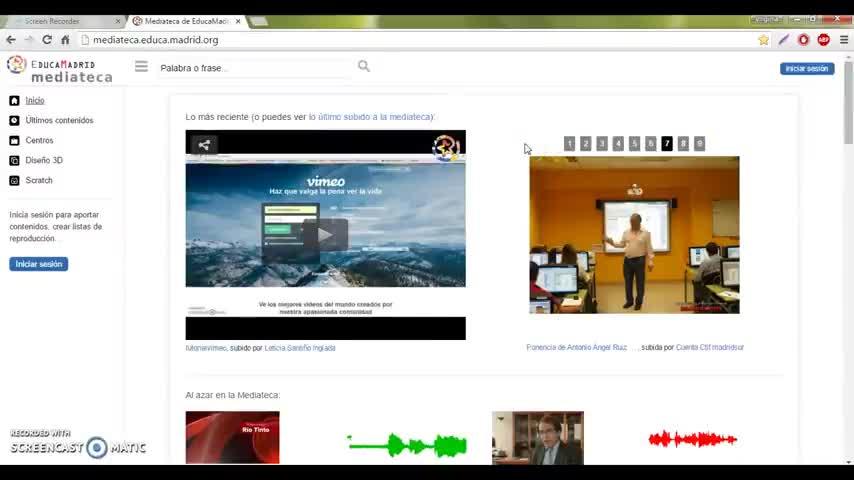Open Scratch in the sidebar
Image resolution: width=854 pixels, height=480 pixels.
39,180
